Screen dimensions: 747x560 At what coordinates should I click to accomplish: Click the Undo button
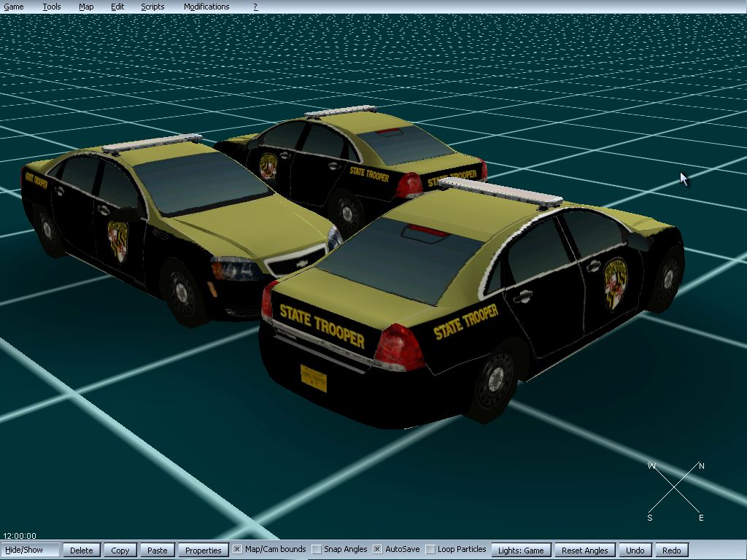click(635, 550)
